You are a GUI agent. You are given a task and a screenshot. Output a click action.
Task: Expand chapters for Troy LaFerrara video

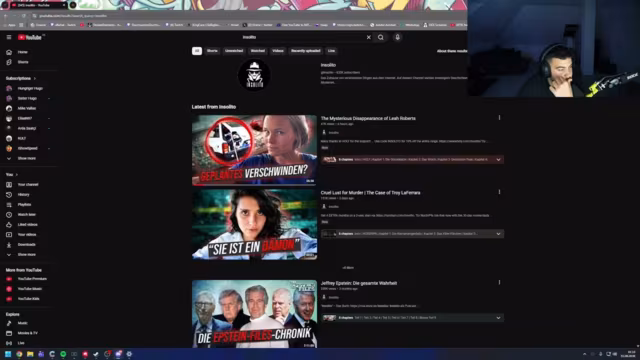click(498, 234)
